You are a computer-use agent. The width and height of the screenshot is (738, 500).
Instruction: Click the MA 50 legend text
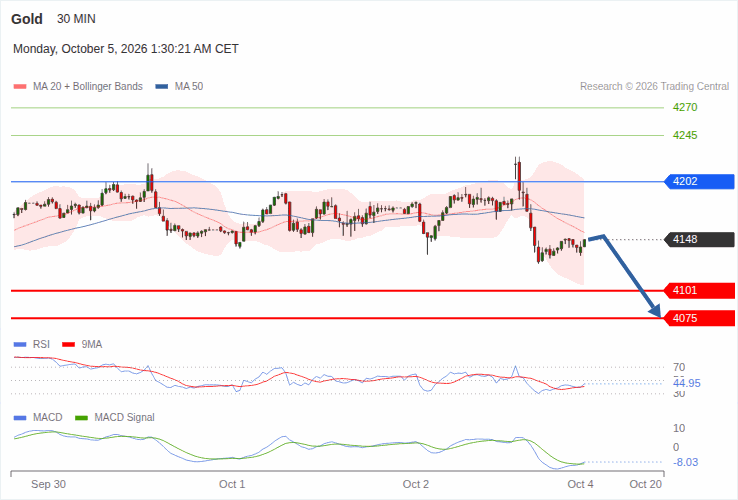(189, 87)
